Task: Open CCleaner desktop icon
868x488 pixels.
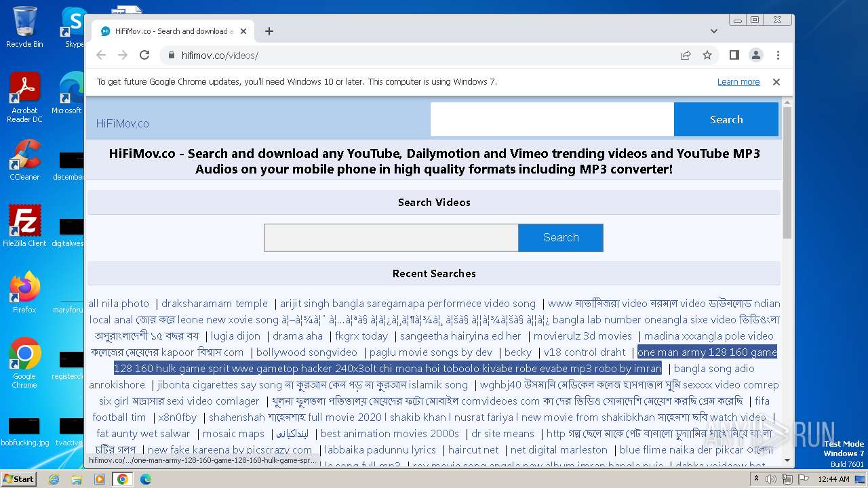Action: (x=24, y=160)
